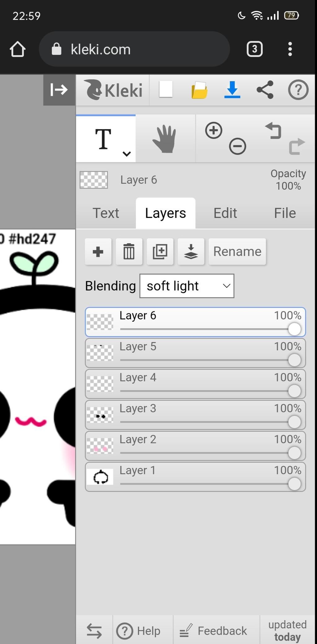
Task: Duplicate the layer with the duplicate icon
Action: click(160, 251)
